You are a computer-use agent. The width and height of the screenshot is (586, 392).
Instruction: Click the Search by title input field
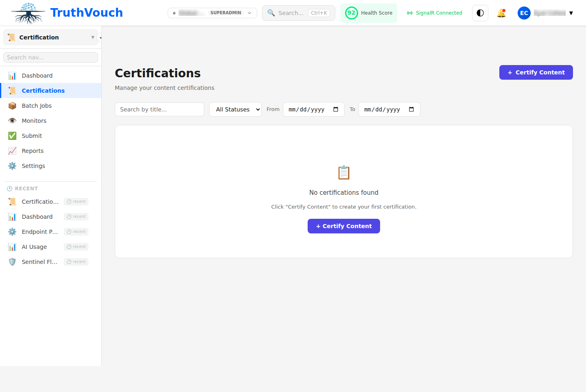click(159, 109)
